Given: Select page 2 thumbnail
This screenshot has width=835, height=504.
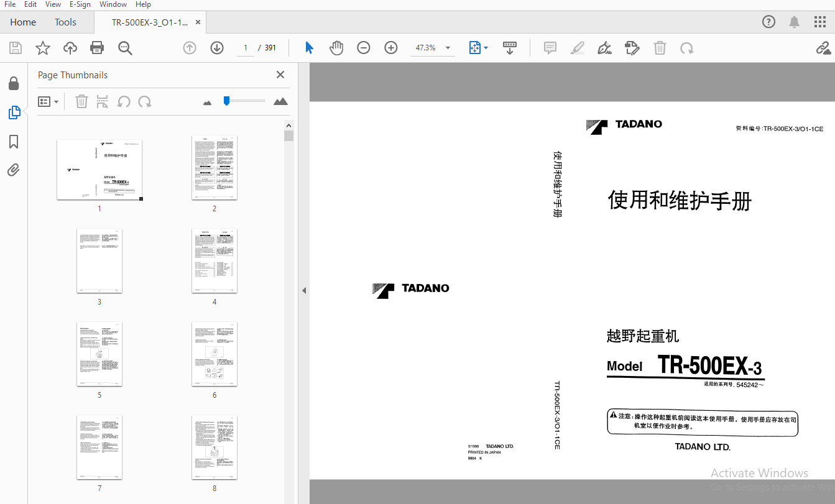Looking at the screenshot, I should point(215,168).
